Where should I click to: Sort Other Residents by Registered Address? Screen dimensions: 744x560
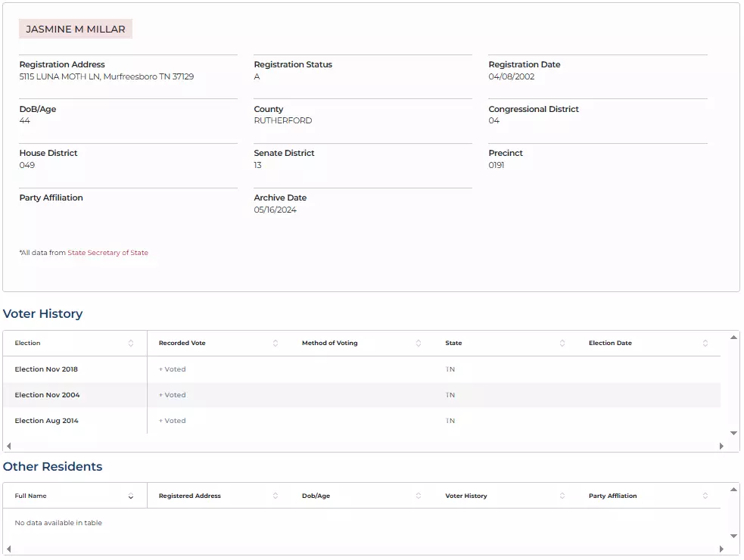pos(275,496)
